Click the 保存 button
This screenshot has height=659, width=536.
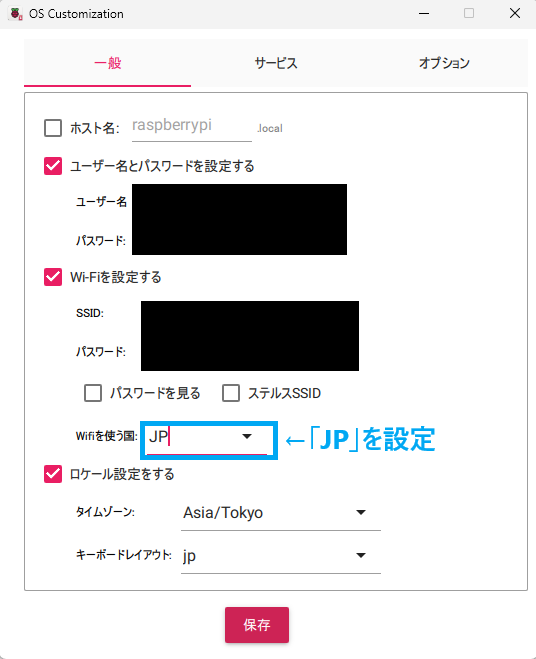point(257,625)
